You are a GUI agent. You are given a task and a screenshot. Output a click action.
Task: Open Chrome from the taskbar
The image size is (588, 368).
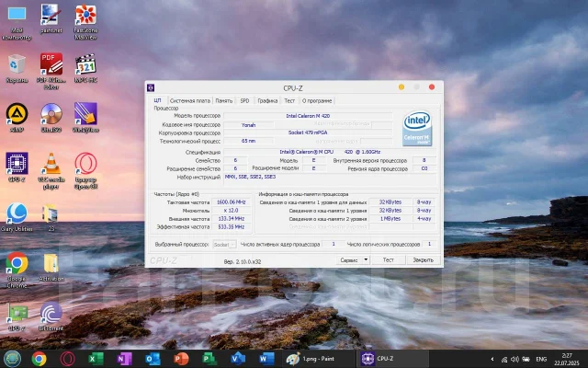click(39, 359)
